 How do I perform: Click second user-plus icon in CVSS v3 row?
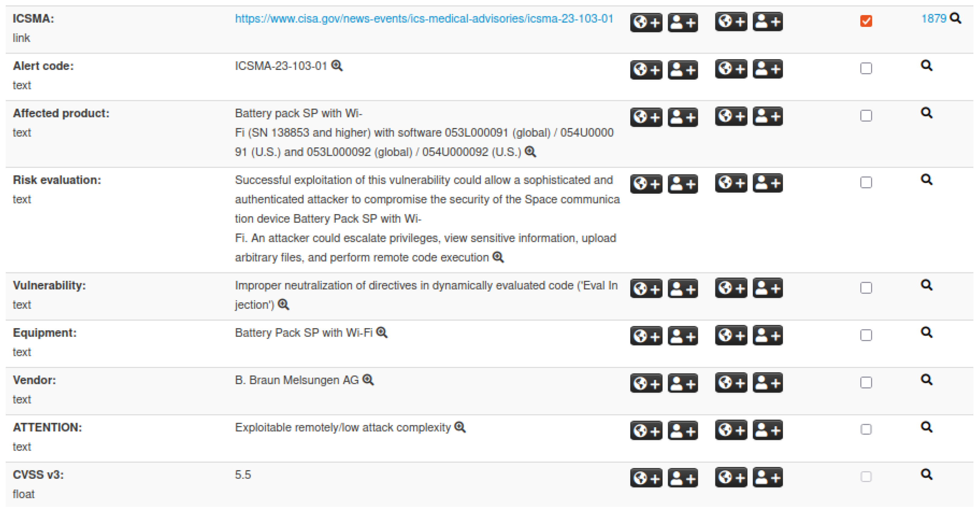click(x=768, y=477)
